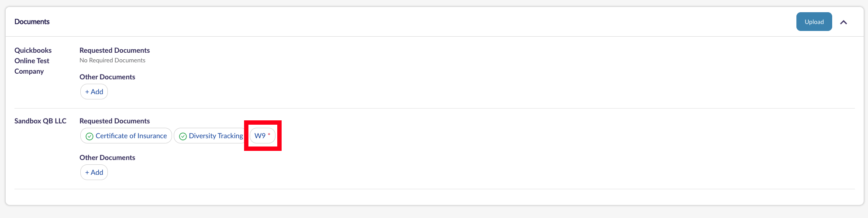Select the Quickbooks Online Test Company name
The image size is (868, 218).
[33, 61]
